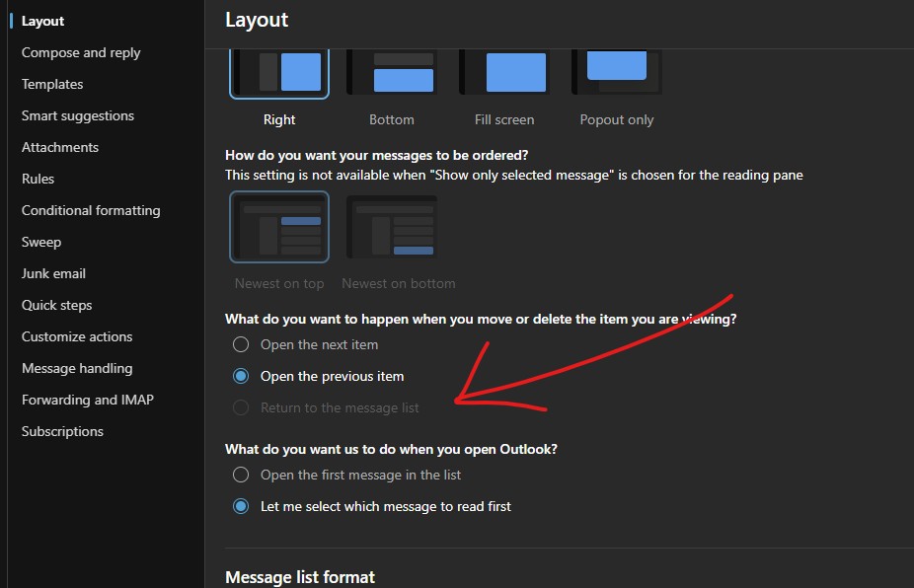The image size is (914, 588).
Task: Open Attachments settings
Action: point(60,147)
